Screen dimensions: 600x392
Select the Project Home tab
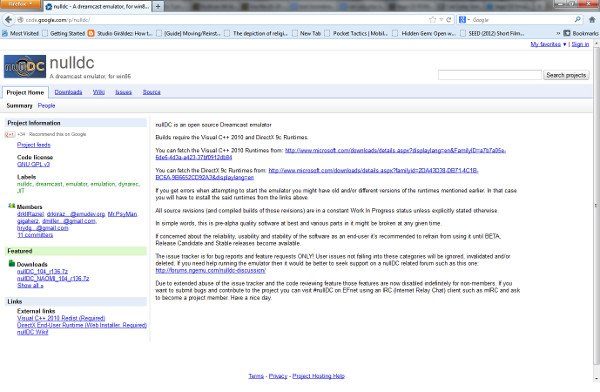pyautogui.click(x=25, y=93)
